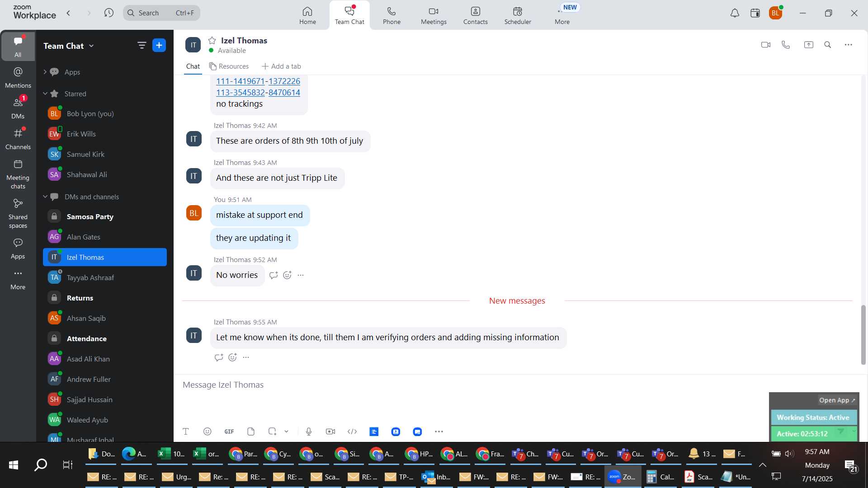Collapse the Starred section
Viewport: 868px width, 488px height.
(x=45, y=94)
